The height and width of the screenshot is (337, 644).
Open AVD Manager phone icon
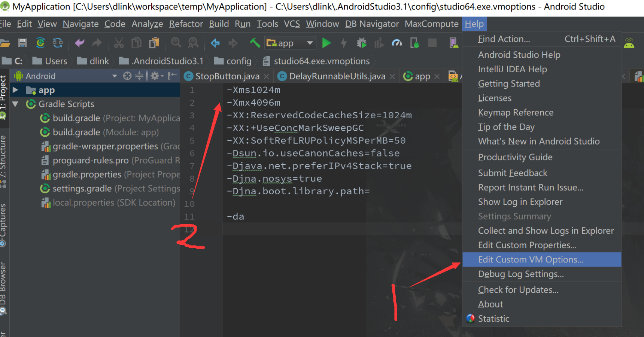click(x=454, y=43)
